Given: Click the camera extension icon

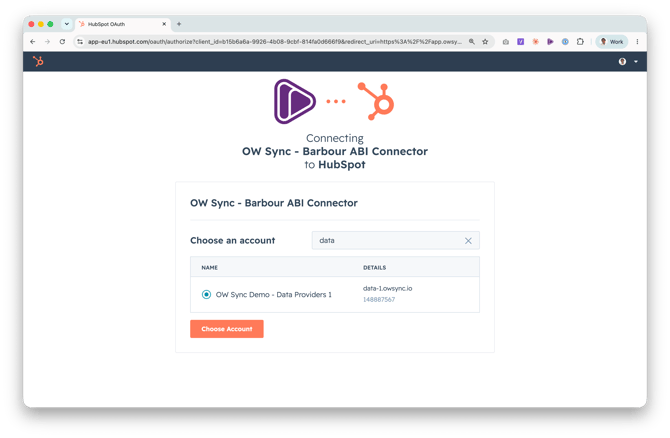Looking at the screenshot, I should coord(505,41).
